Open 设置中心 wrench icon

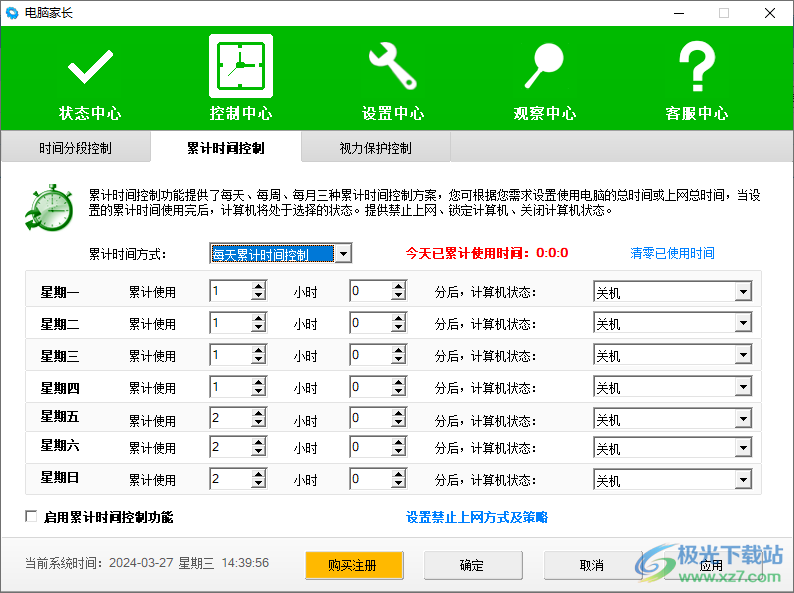(x=392, y=67)
